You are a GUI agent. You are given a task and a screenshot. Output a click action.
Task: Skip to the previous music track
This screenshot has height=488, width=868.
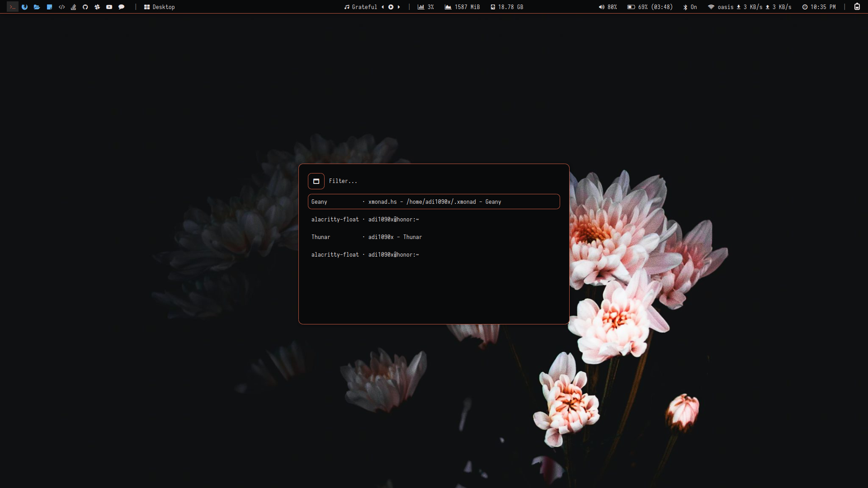pyautogui.click(x=382, y=7)
